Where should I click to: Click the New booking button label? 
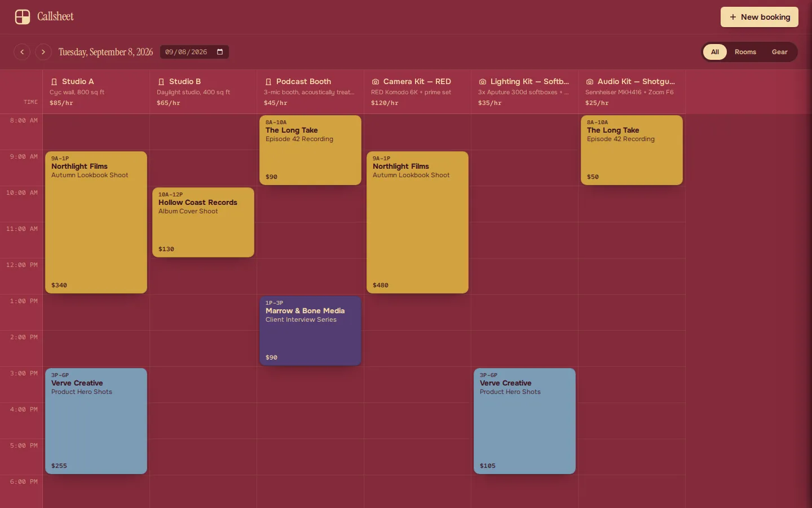pyautogui.click(x=766, y=17)
